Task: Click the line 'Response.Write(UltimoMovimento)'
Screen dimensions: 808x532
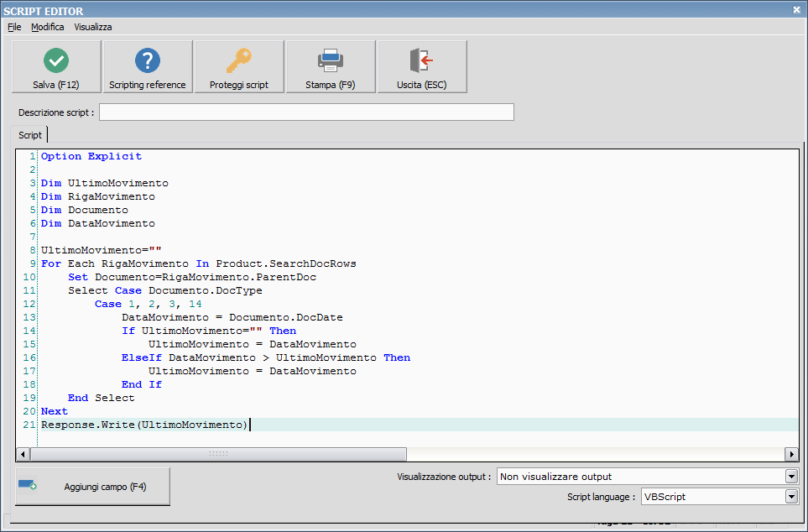Action: click(145, 425)
